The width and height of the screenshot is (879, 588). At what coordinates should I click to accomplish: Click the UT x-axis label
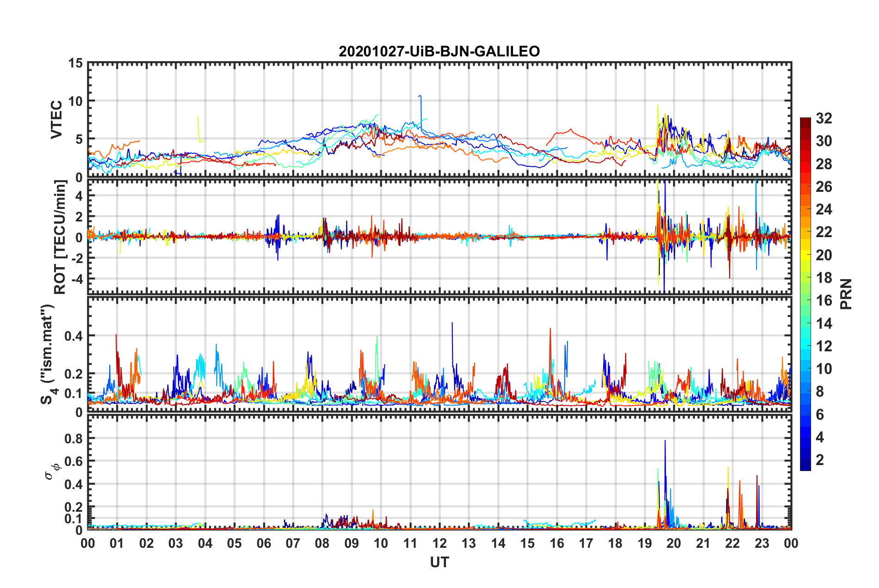pos(439,562)
